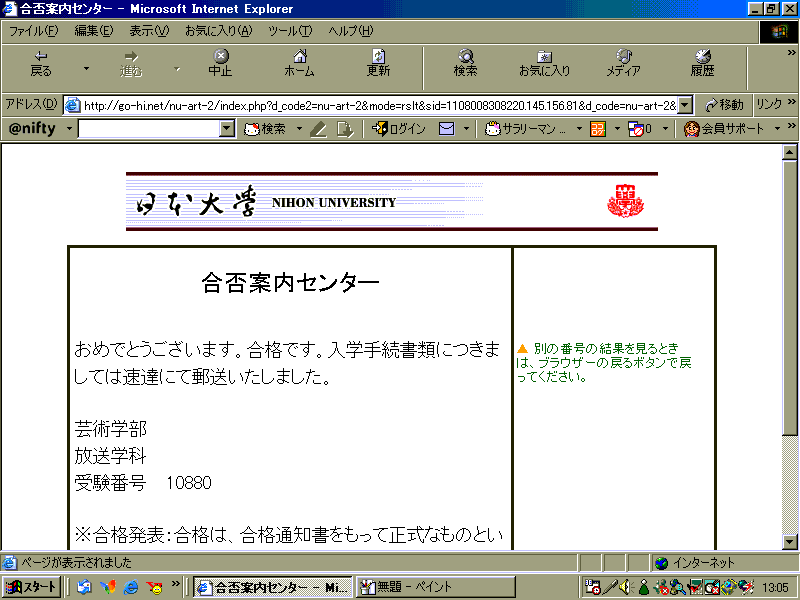800x600 pixels.
Task: Click the @nifty toolbar logo
Action: (x=32, y=129)
